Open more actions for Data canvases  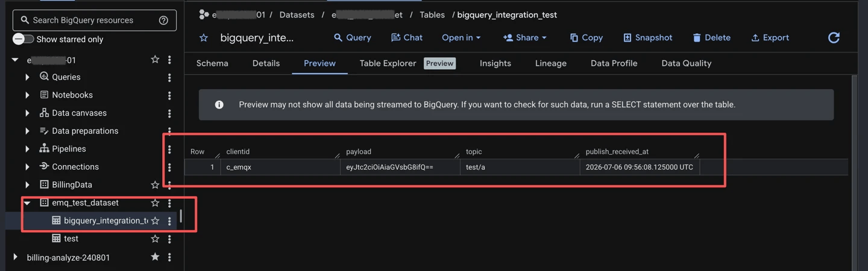coord(169,114)
